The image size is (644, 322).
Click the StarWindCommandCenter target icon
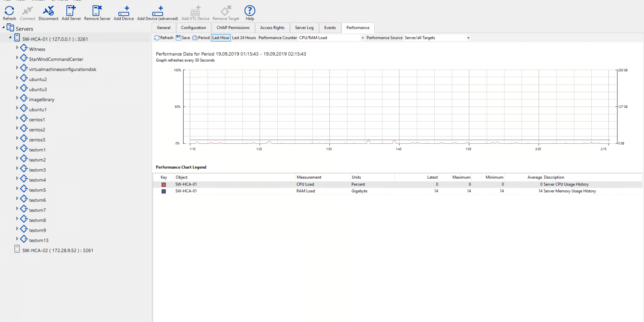point(24,58)
